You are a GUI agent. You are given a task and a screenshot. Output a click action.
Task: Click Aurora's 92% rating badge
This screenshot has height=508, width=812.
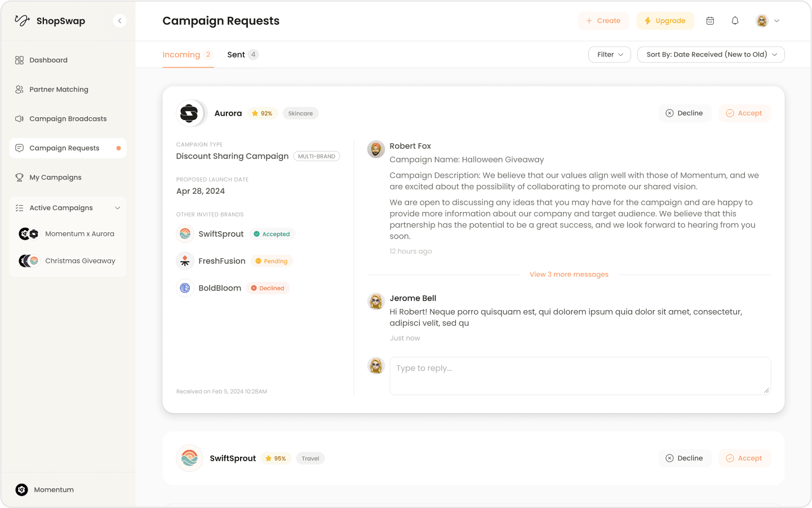pos(262,113)
